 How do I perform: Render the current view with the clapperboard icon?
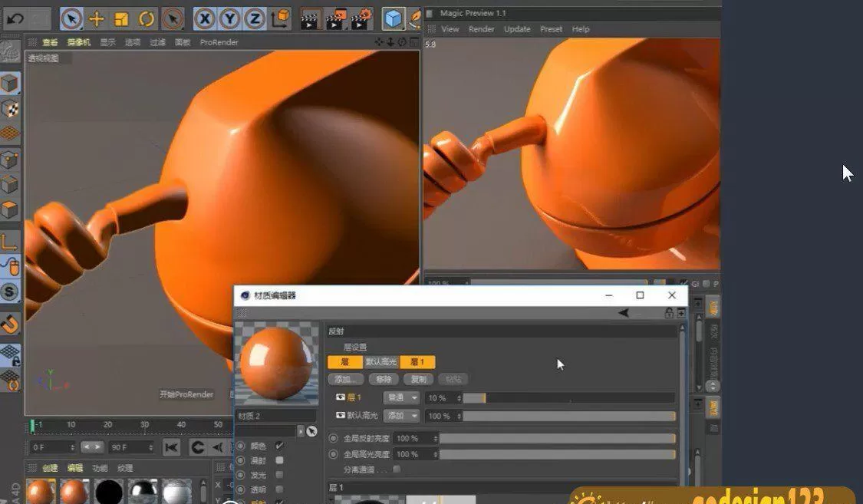tap(311, 18)
